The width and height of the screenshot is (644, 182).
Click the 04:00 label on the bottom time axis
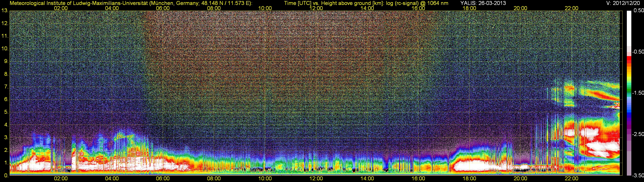point(112,179)
